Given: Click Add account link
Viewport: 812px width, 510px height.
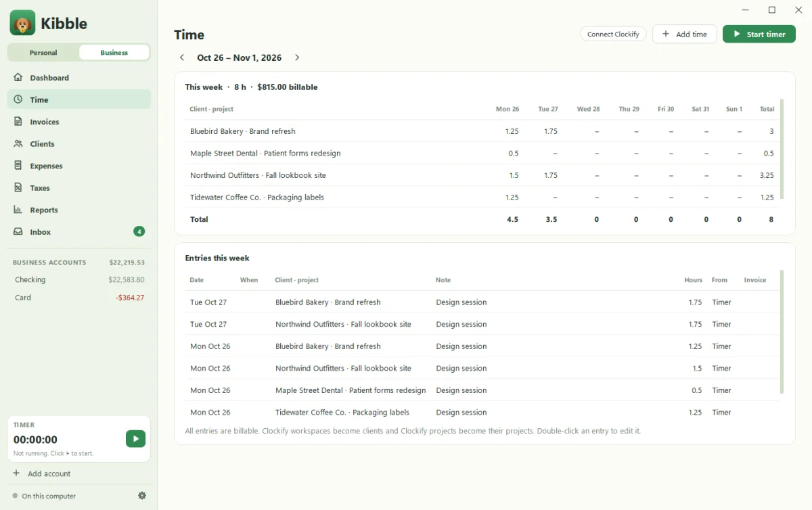Looking at the screenshot, I should click(x=49, y=473).
